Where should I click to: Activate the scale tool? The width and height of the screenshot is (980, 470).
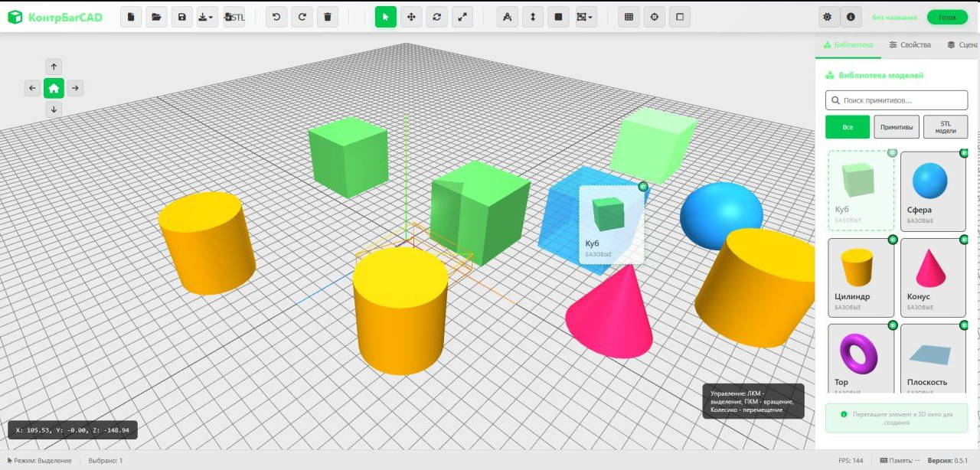[x=462, y=17]
